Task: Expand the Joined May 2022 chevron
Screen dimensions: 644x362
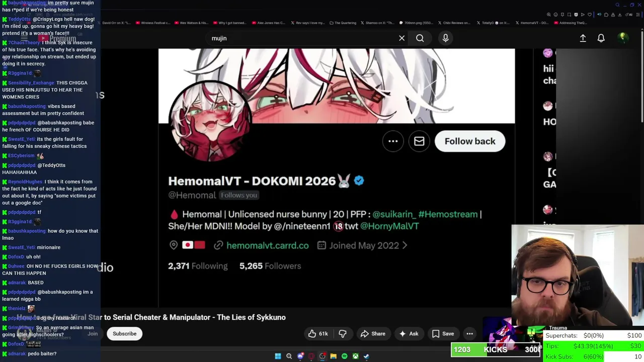Action: [x=405, y=245]
